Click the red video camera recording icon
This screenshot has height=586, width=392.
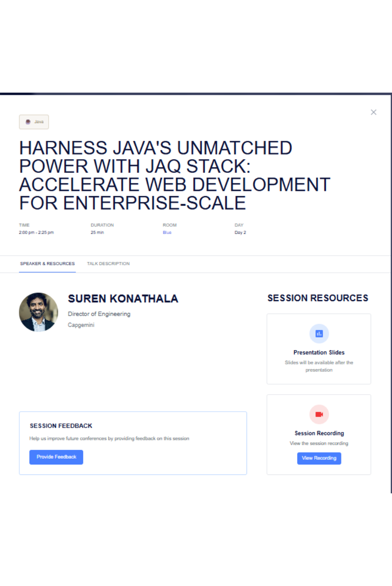click(319, 414)
